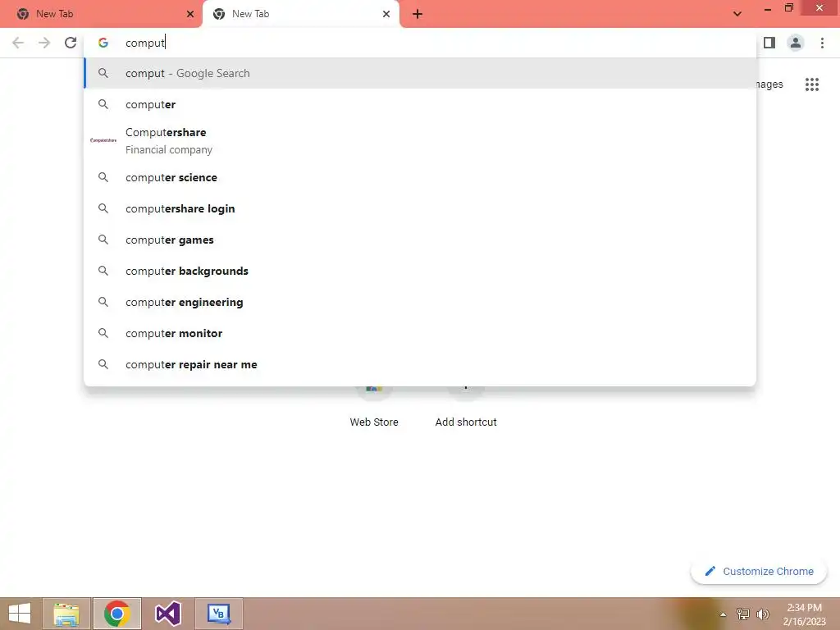Close the second New Tab
This screenshot has width=840, height=630.
click(386, 14)
